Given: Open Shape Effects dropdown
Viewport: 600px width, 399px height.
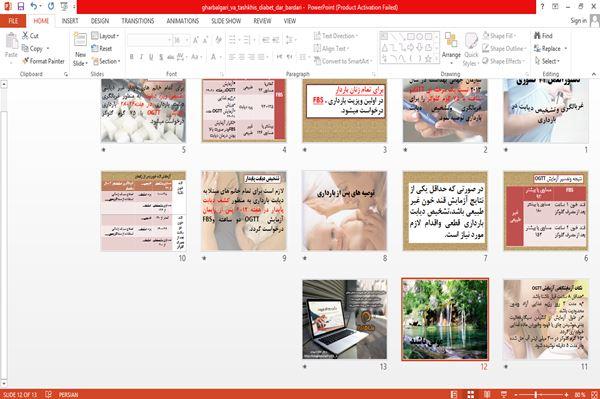Looking at the screenshot, I should [504, 61].
